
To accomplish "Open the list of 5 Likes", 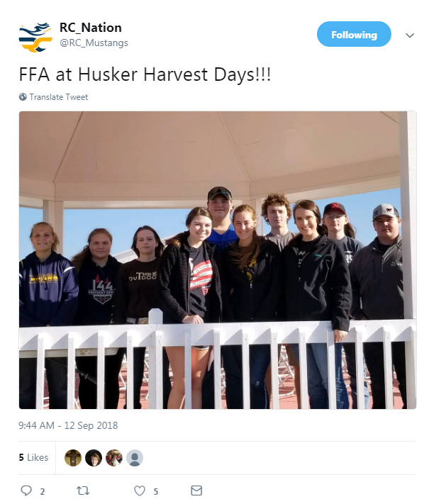I will [33, 457].
